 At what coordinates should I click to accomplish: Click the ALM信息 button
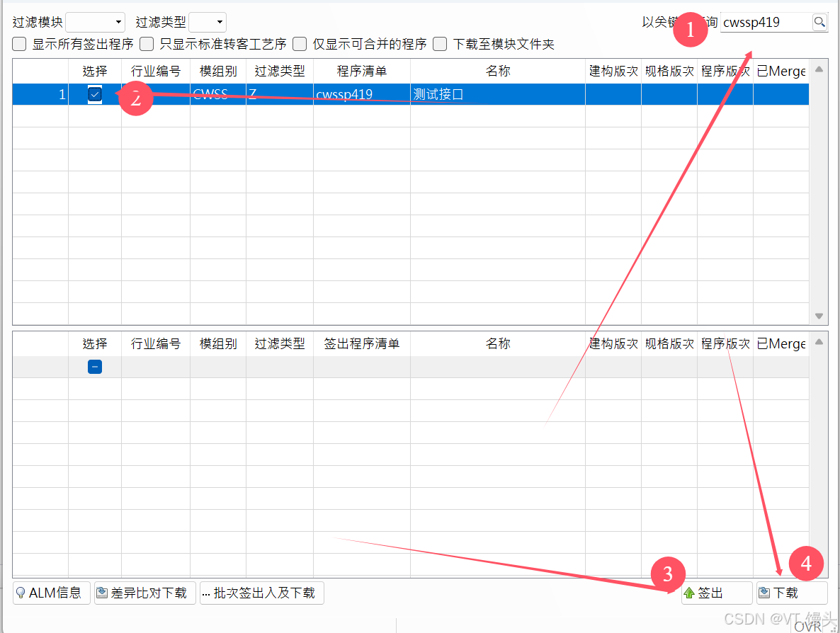[x=50, y=593]
